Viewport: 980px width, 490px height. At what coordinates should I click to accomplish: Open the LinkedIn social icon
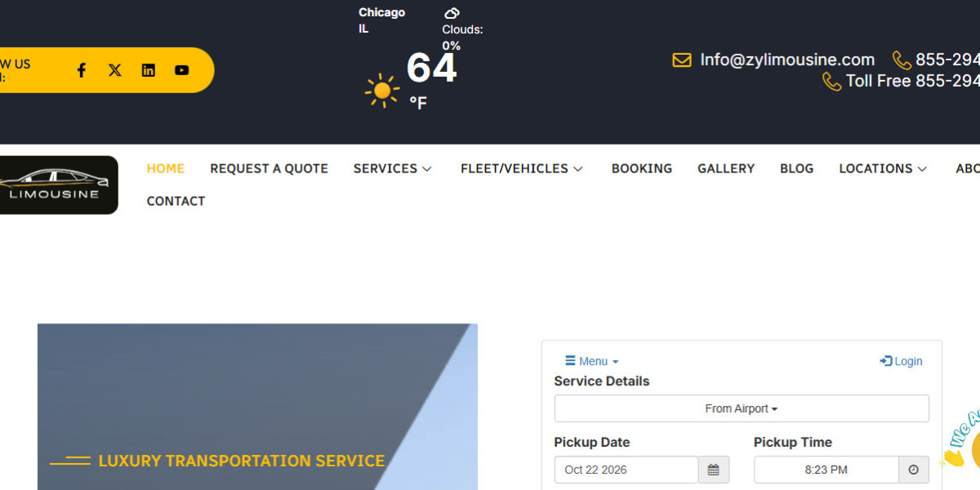pos(148,70)
